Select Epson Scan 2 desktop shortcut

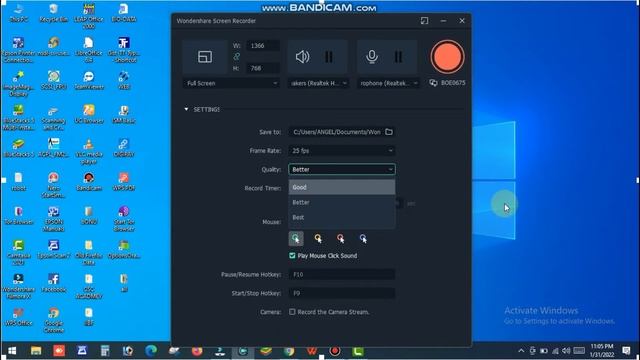[53, 250]
